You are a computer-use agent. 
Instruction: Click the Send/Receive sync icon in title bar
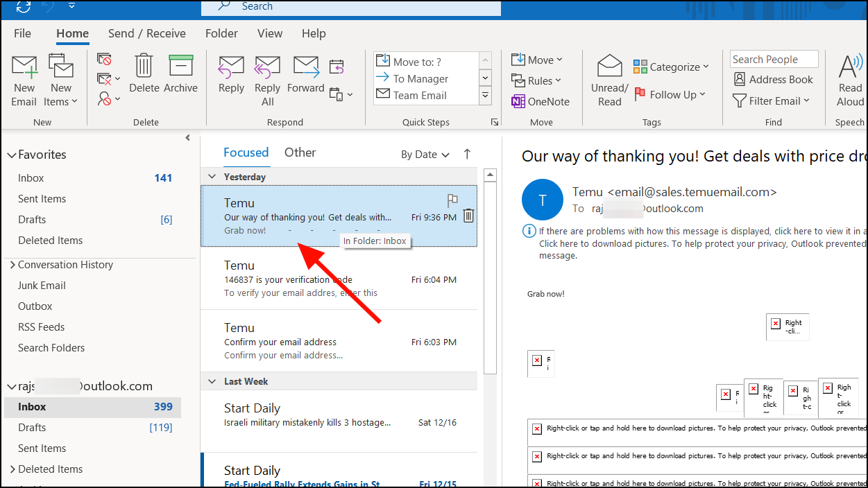pyautogui.click(x=23, y=6)
